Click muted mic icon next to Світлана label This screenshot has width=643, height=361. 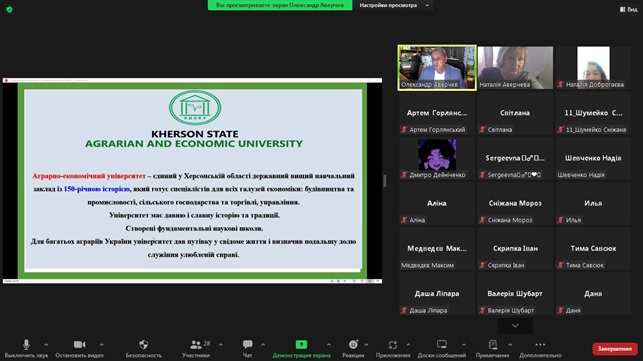point(483,130)
